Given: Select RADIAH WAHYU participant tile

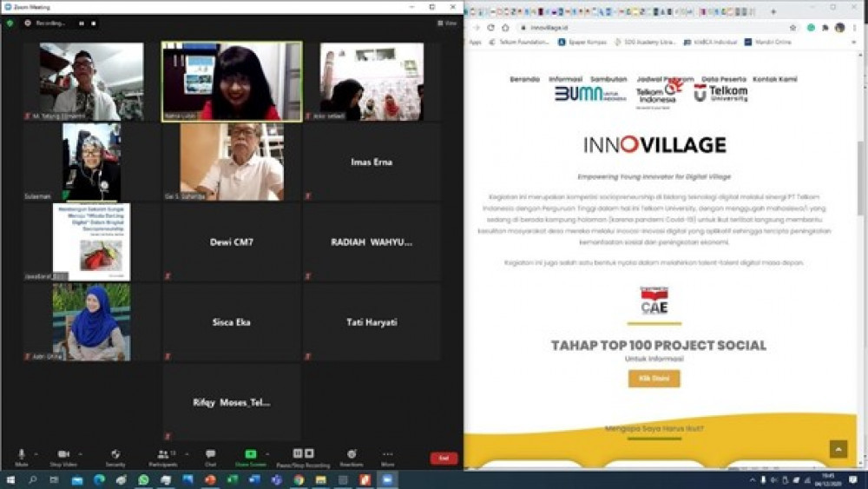Looking at the screenshot, I should tap(372, 242).
